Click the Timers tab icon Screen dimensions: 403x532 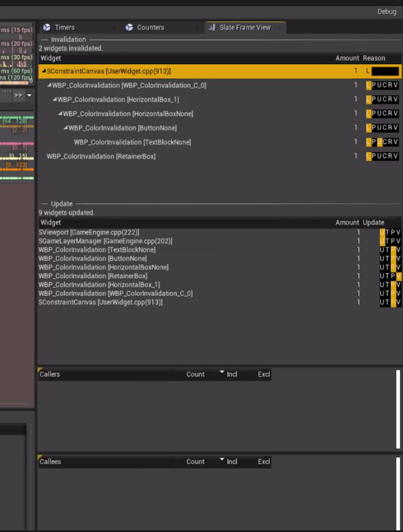pyautogui.click(x=47, y=28)
